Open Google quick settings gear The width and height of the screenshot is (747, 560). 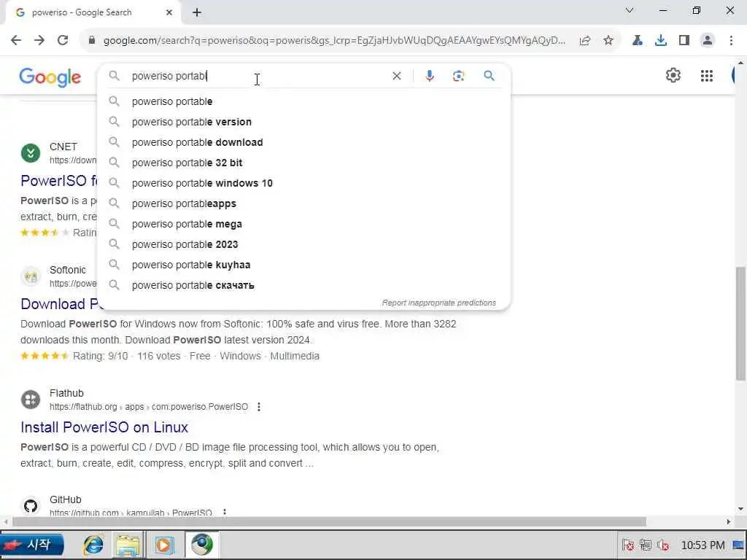[x=673, y=75]
